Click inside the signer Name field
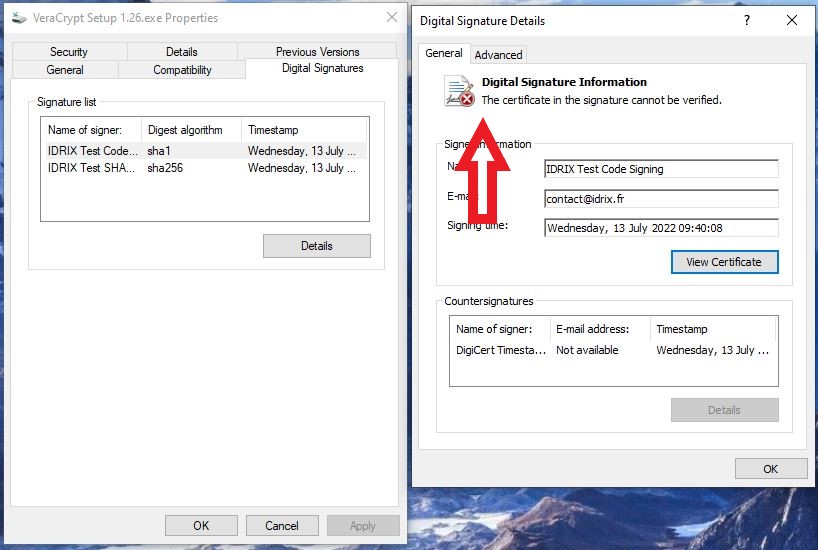818x550 pixels. pos(660,169)
